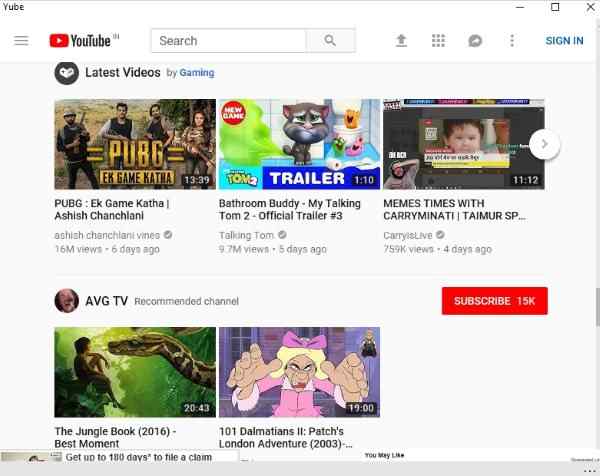
Task: Play the 101 Dalmatians II thumbnail
Action: (300, 372)
